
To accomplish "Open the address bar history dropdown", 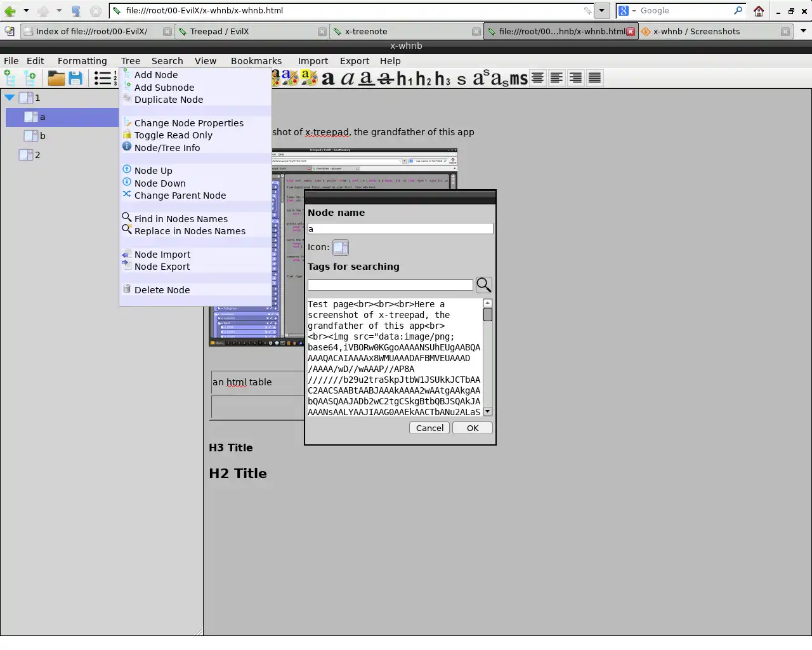I will point(602,11).
